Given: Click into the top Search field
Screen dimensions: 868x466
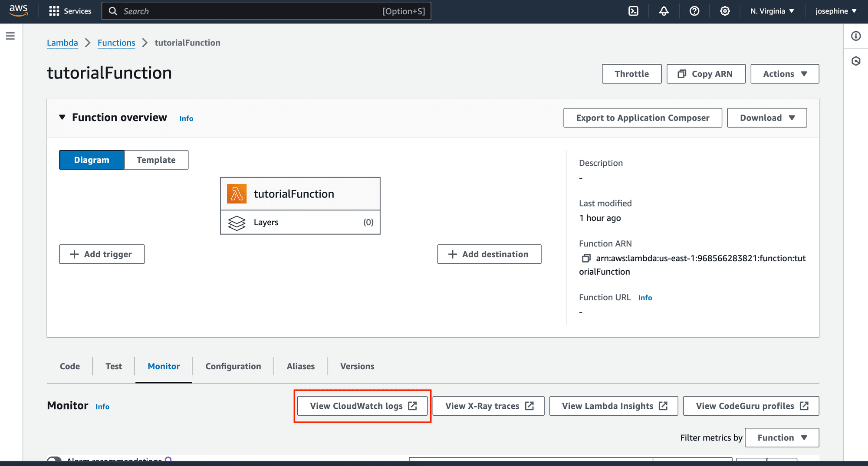Looking at the screenshot, I should coord(266,11).
